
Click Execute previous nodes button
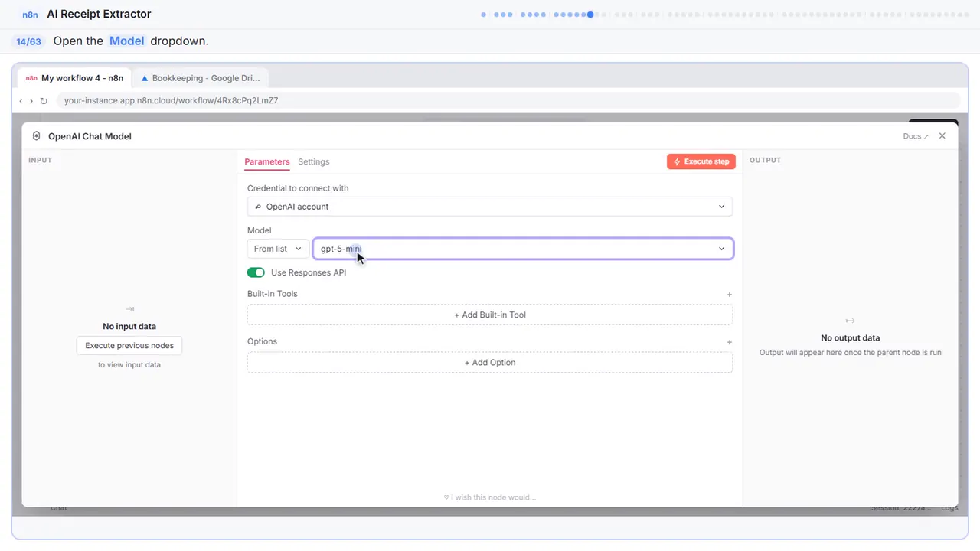click(x=129, y=345)
